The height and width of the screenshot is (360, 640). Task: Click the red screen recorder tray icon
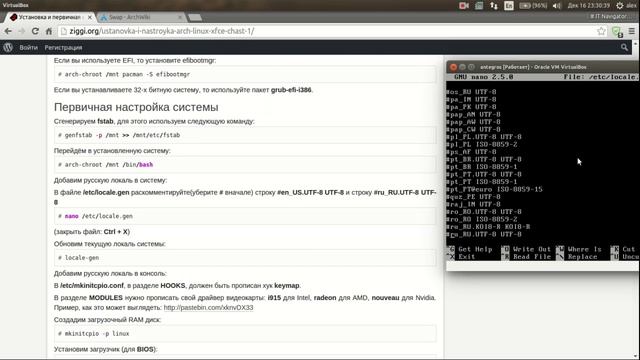[464, 6]
